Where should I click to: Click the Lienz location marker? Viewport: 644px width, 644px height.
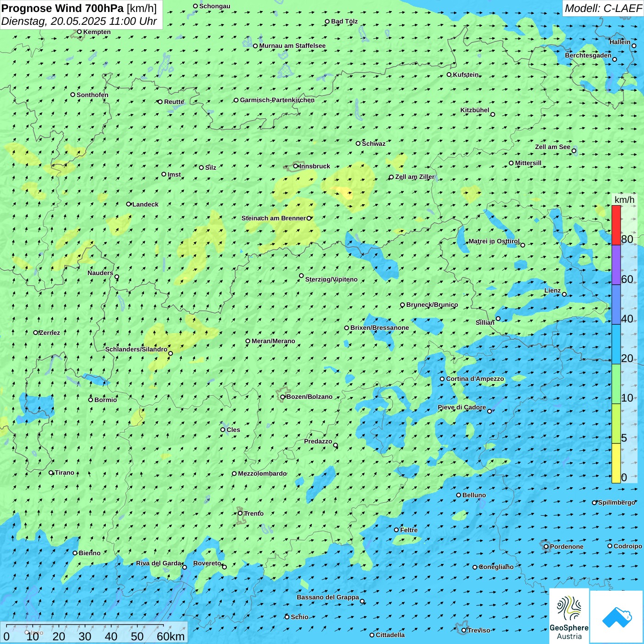point(564,294)
